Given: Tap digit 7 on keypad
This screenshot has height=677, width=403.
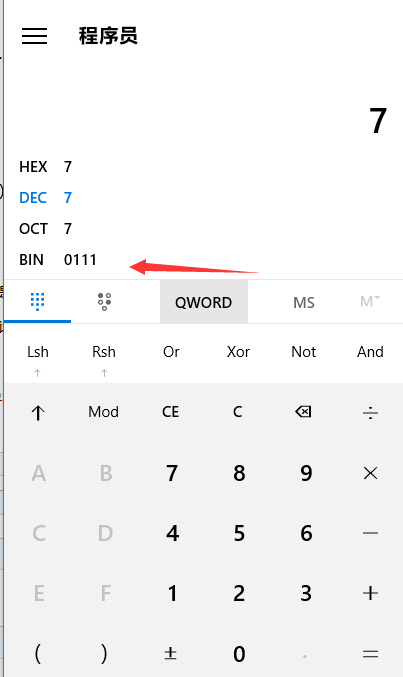Looking at the screenshot, I should point(172,473).
